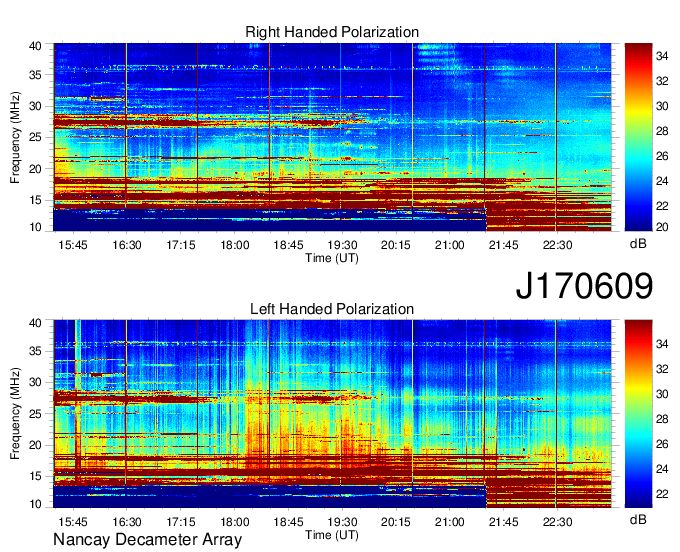
Task: Click the 21:45 time tick on the Left Handed plot
Action: (x=503, y=522)
